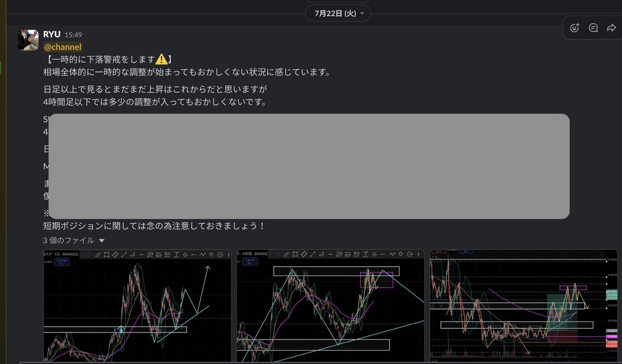This screenshot has height=364, width=622.
Task: Click the 15:49 message timestamp
Action: (75, 36)
